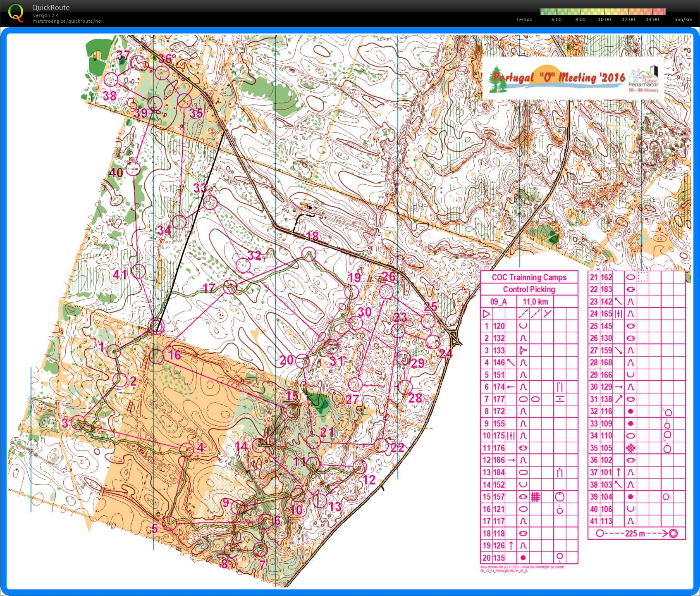Click control circle 25 on the map
The height and width of the screenshot is (596, 700).
[428, 321]
